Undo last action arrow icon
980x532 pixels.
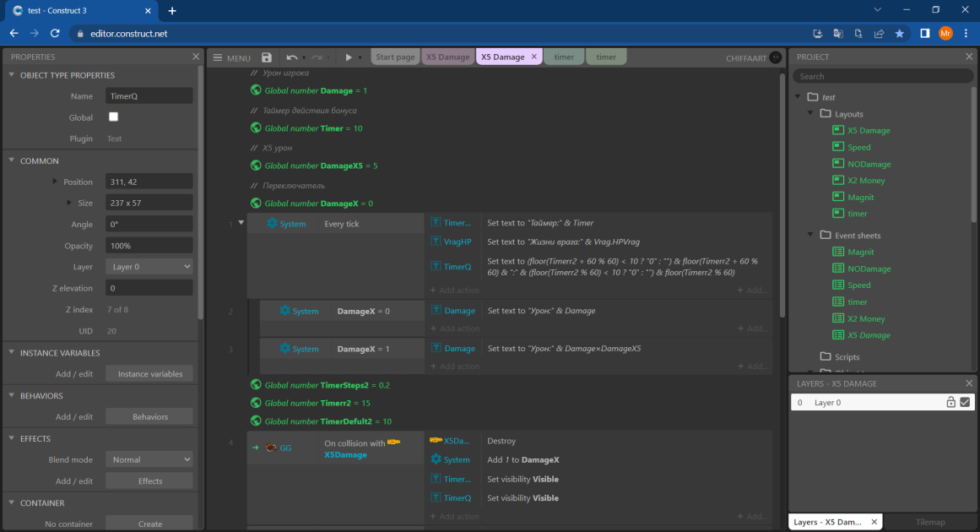click(x=291, y=57)
